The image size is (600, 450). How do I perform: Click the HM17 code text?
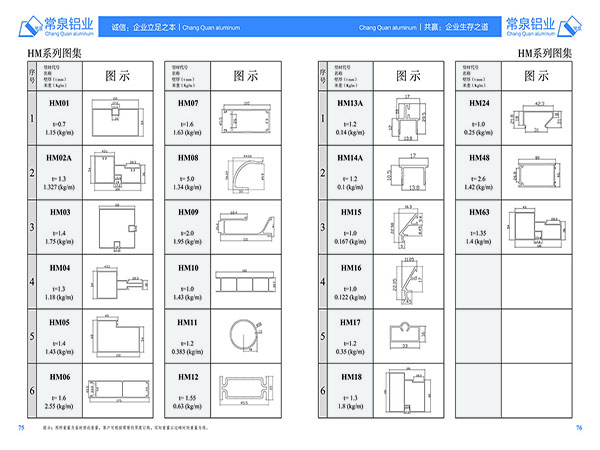point(350,322)
